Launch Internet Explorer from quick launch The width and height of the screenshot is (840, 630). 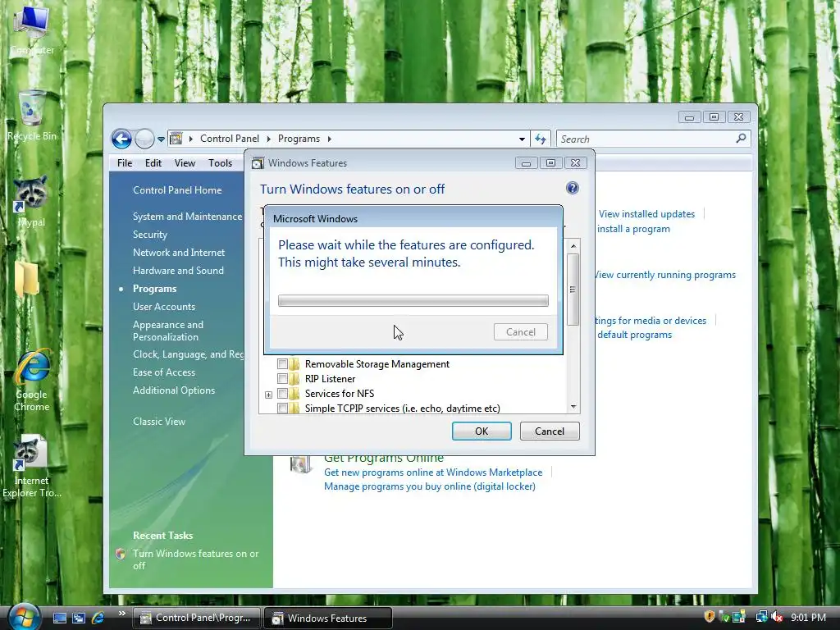[x=98, y=618]
